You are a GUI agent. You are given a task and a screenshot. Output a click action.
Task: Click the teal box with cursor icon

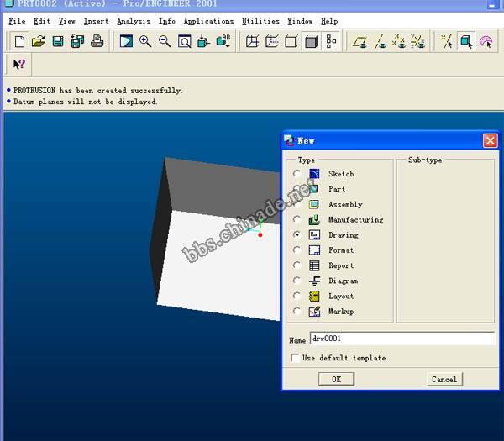[x=466, y=41]
